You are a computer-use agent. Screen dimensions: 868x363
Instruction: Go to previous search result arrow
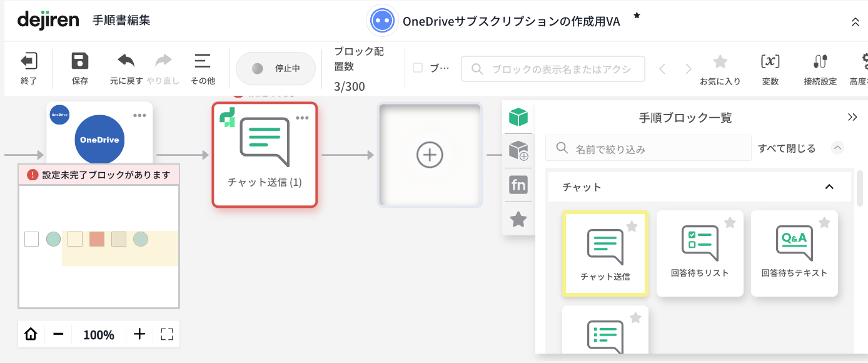663,69
